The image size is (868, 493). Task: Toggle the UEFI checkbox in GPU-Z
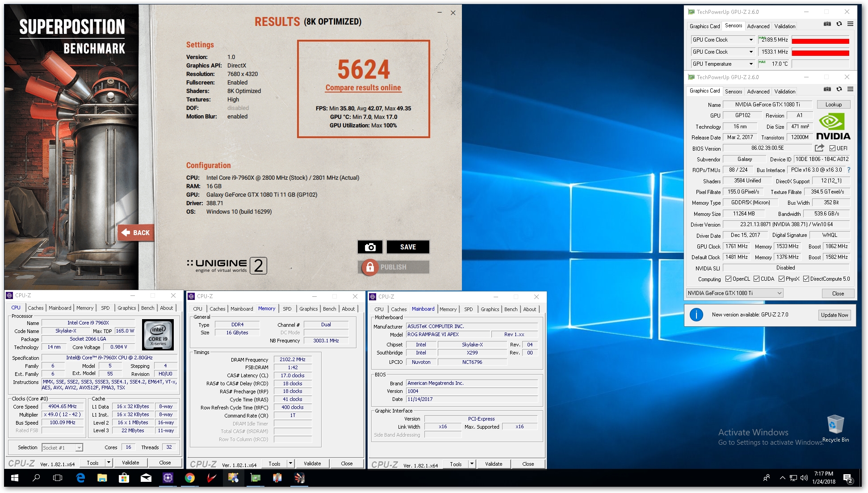[832, 148]
